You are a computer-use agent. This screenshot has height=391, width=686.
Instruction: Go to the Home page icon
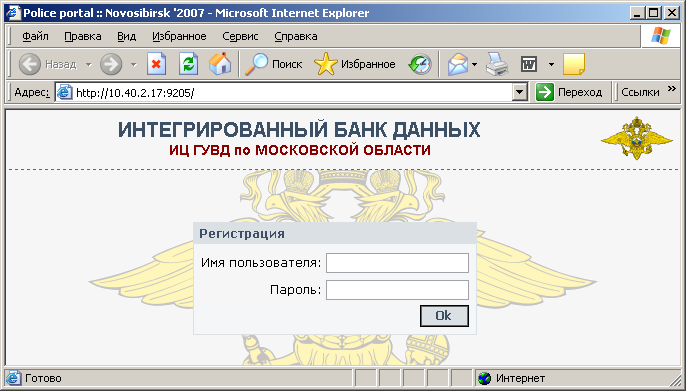click(x=220, y=64)
